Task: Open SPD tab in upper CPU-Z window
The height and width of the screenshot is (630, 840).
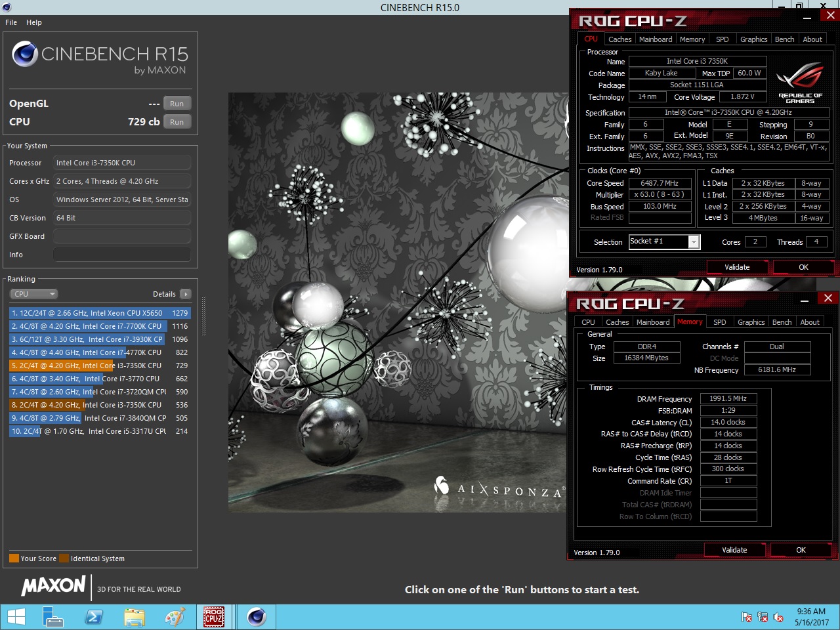Action: pyautogui.click(x=722, y=39)
